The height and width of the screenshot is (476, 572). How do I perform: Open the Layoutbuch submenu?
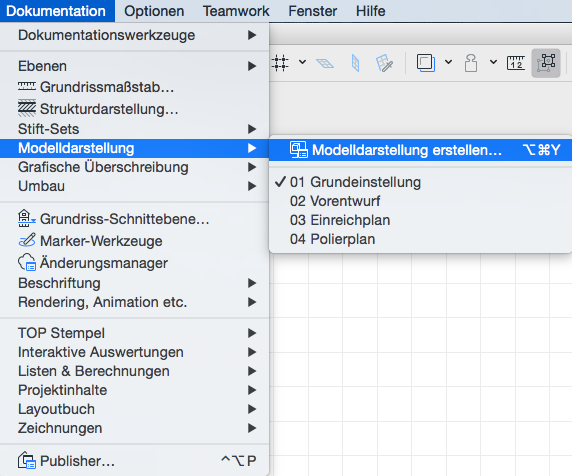(x=134, y=409)
